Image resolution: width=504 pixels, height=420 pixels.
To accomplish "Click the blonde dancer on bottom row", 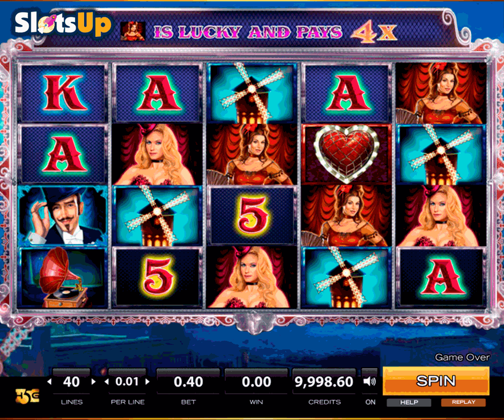I will click(251, 277).
